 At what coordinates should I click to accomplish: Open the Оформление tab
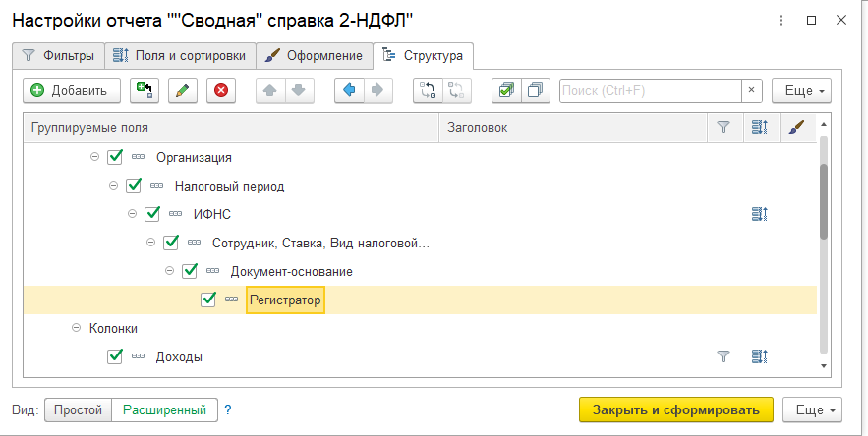316,55
